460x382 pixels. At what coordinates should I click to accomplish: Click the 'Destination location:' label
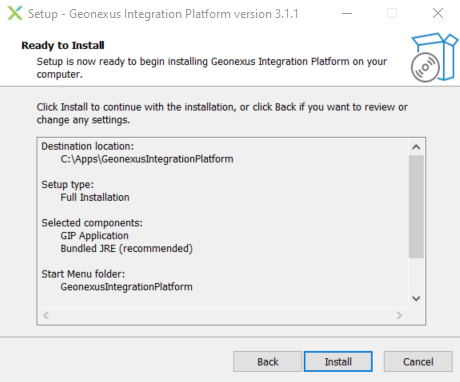pyautogui.click(x=87, y=146)
